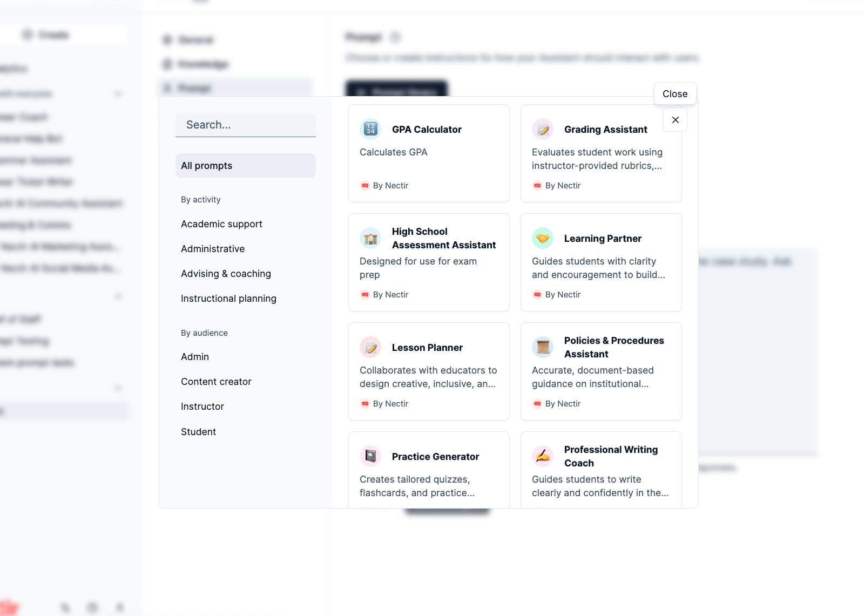Screen dimensions: 864x616
Task: Click the Professional Writing Coach writing-hand icon
Action: [543, 456]
